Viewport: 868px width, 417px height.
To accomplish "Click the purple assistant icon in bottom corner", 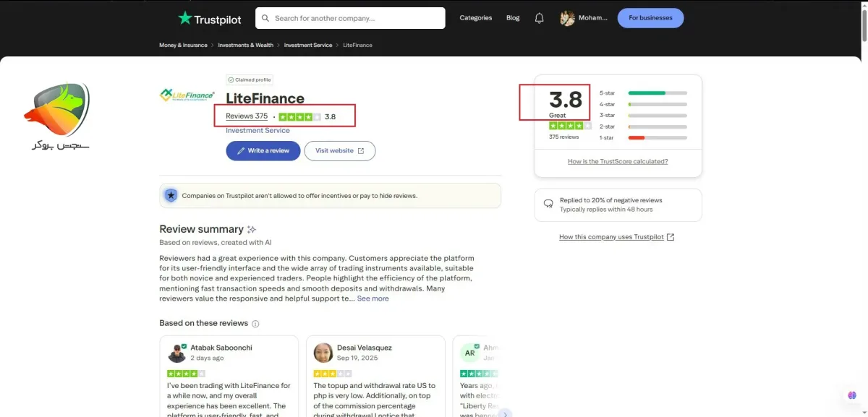I will point(853,395).
